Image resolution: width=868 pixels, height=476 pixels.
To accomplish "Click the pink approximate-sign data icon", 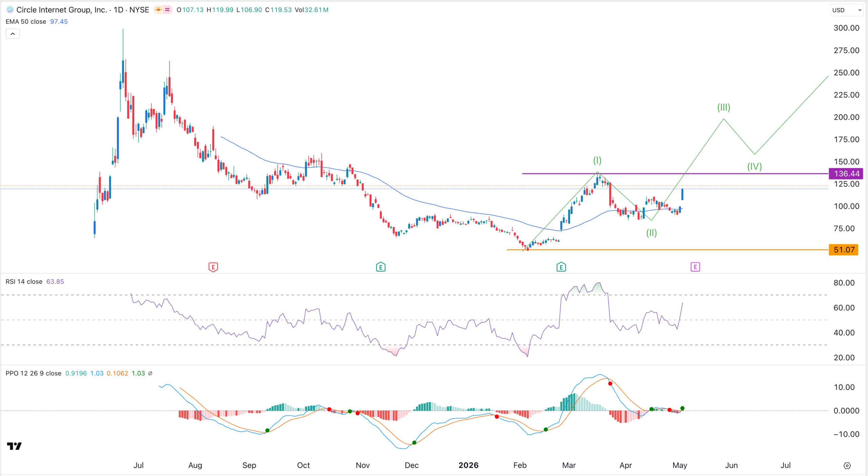I will pyautogui.click(x=167, y=10).
